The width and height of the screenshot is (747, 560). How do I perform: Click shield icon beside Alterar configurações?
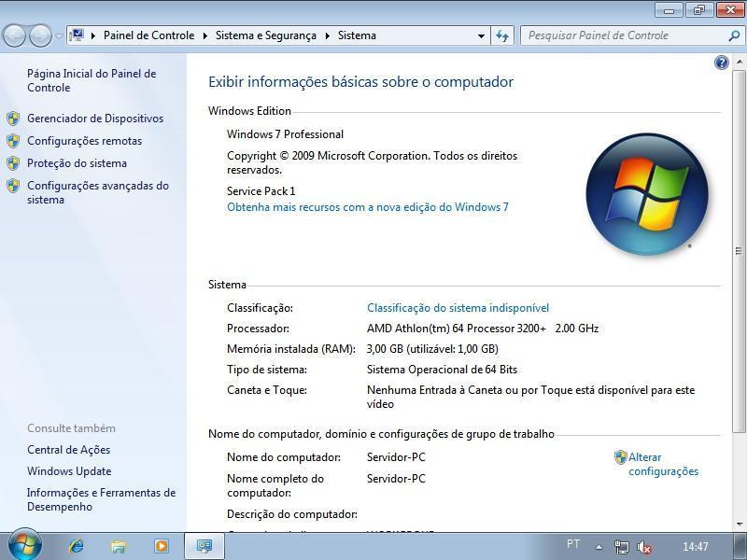click(620, 457)
